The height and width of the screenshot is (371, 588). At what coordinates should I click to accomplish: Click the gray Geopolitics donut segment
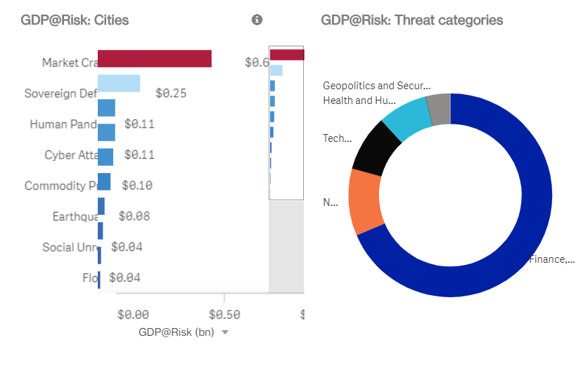click(439, 109)
